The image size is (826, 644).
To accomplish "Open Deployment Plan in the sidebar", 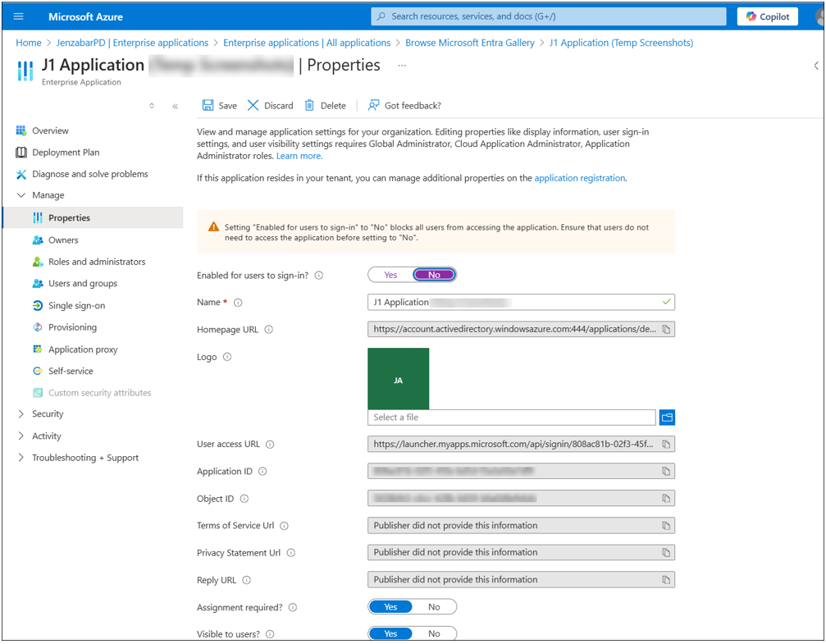I will tap(66, 153).
